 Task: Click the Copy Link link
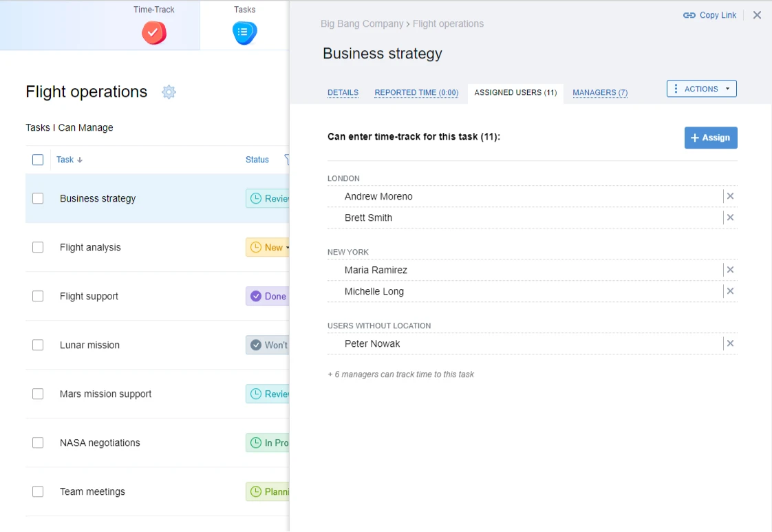pos(709,15)
